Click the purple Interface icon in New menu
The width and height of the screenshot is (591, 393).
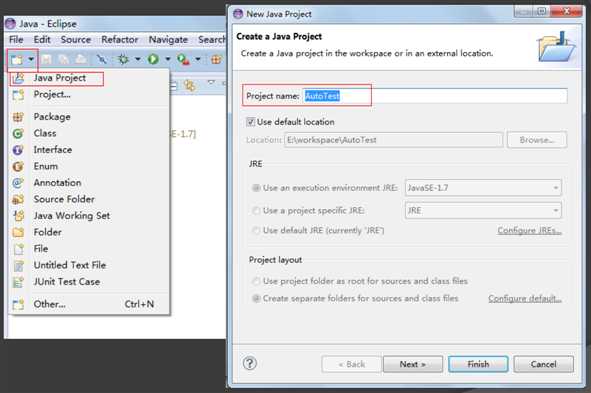18,150
